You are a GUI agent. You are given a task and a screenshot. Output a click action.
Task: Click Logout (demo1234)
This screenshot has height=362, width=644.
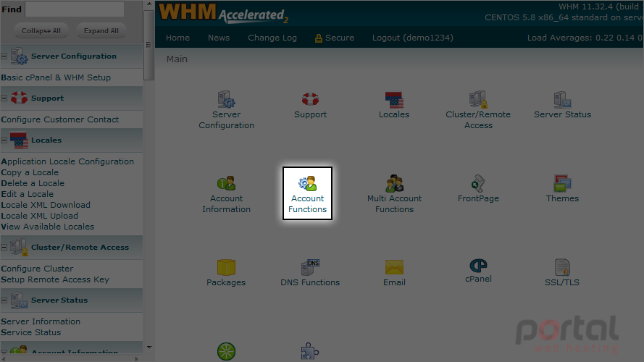413,38
